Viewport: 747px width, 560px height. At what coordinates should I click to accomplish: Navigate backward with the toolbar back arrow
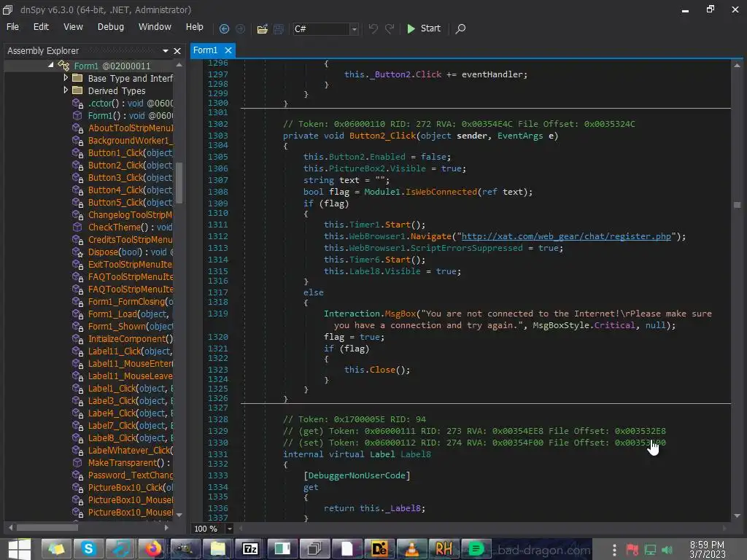click(224, 28)
